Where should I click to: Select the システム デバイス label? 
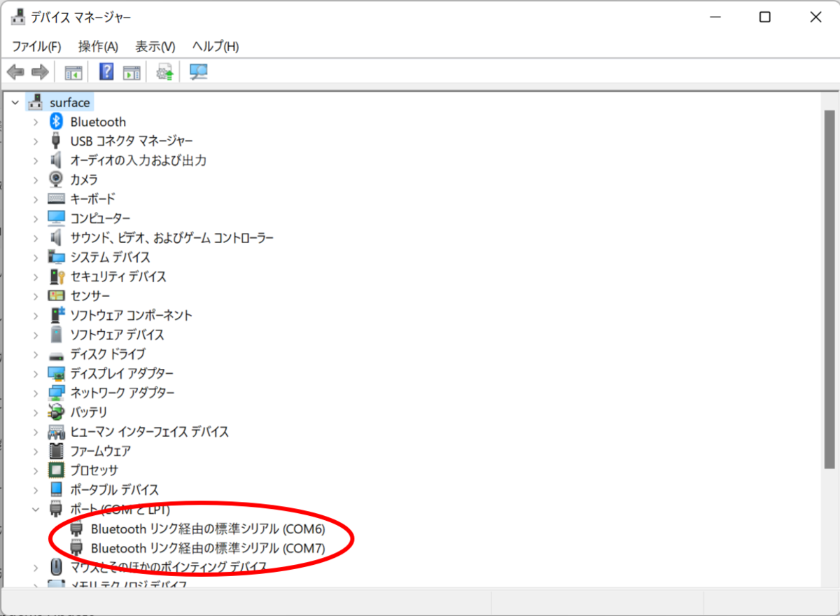pyautogui.click(x=110, y=257)
